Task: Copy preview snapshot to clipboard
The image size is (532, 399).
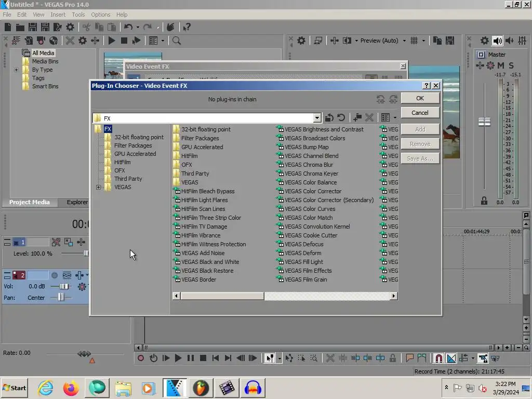Action: click(x=437, y=41)
